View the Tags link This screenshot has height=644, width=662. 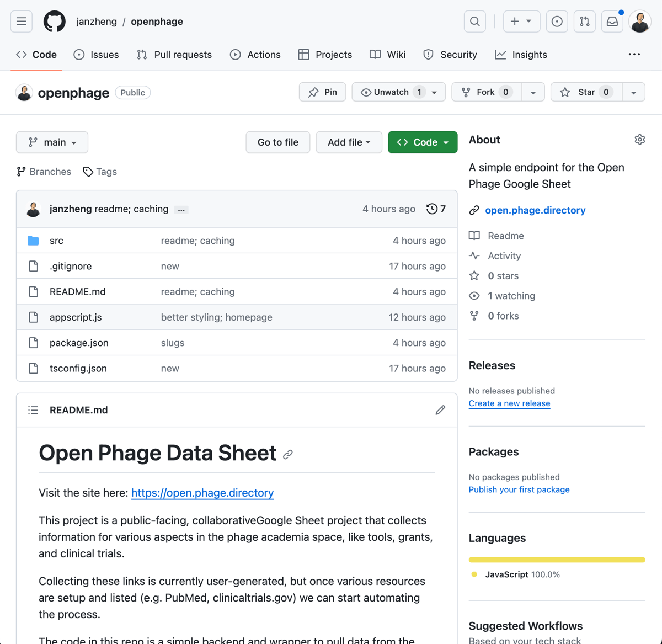click(x=100, y=172)
